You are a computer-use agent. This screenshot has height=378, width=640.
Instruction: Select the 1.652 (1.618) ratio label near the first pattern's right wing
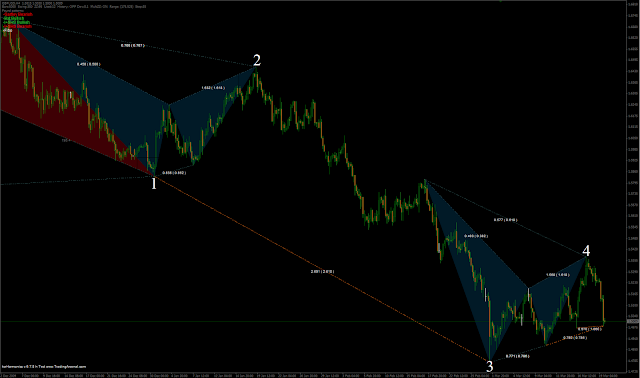click(213, 88)
